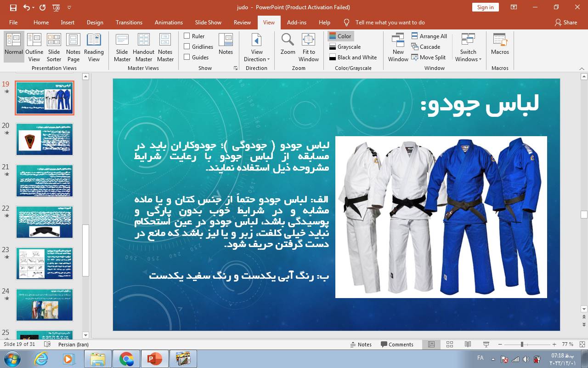
Task: Open a New Window
Action: tap(398, 47)
